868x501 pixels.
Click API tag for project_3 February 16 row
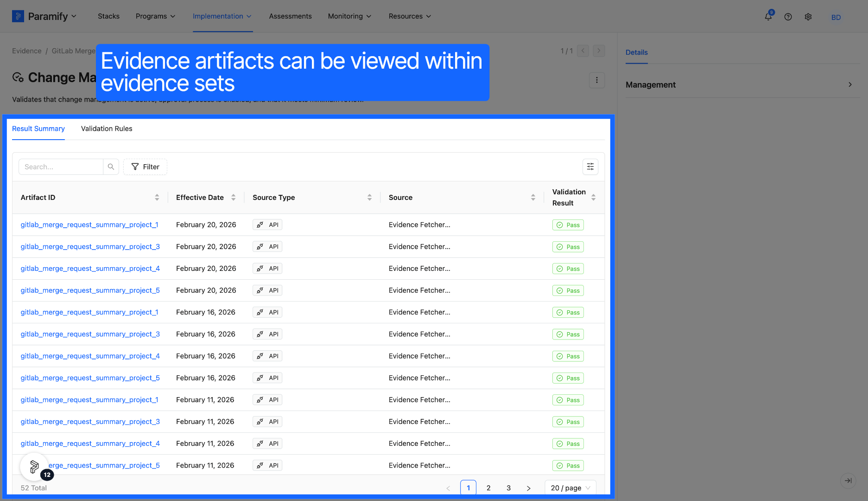pos(267,334)
